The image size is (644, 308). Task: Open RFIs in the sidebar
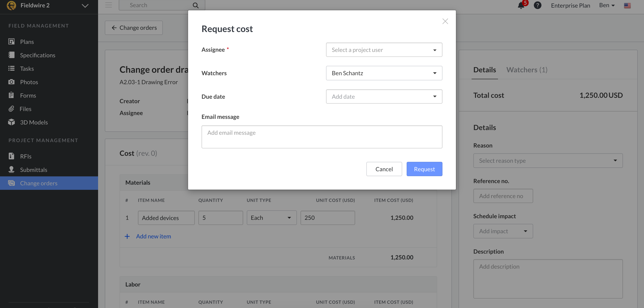[26, 156]
